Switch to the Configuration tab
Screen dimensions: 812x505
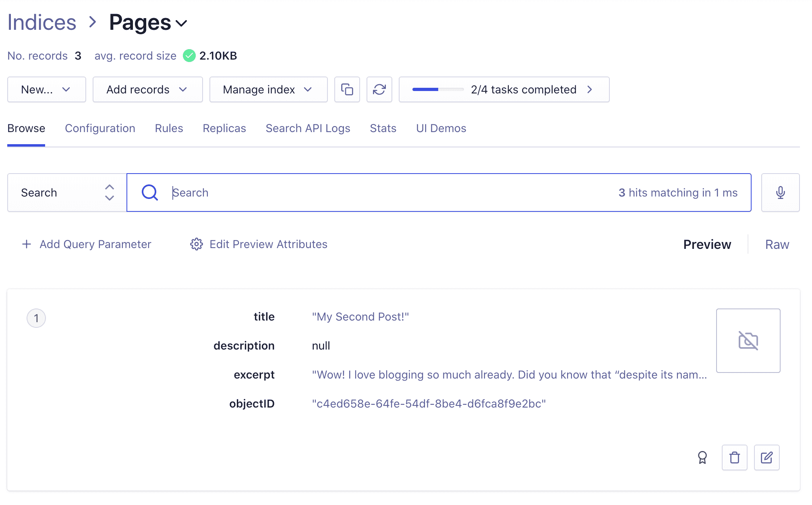[x=100, y=128]
